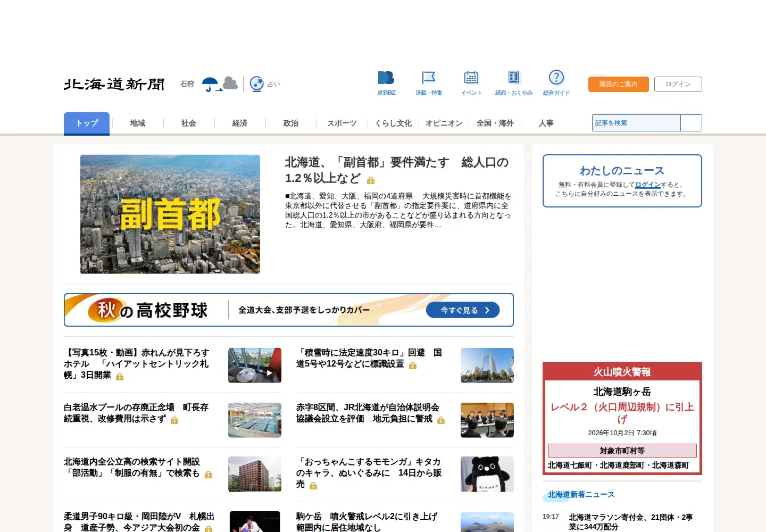Open the 社会 menu
The width and height of the screenshot is (766, 532).
(189, 123)
